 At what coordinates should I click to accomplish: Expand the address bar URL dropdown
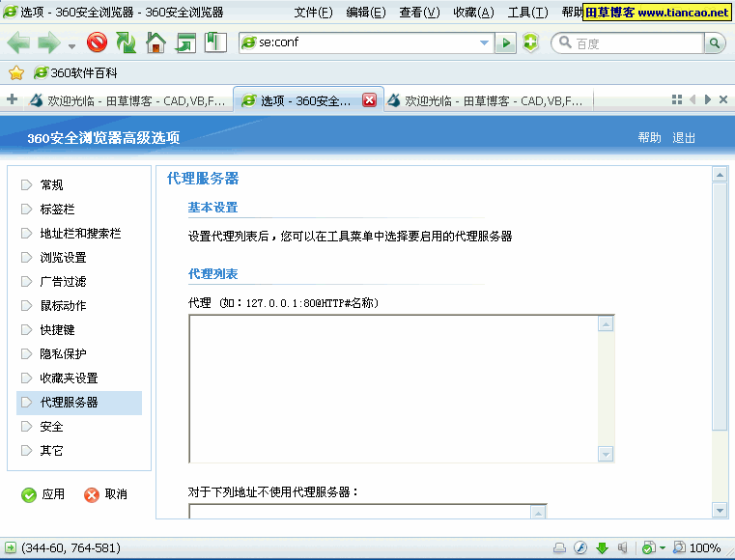484,42
